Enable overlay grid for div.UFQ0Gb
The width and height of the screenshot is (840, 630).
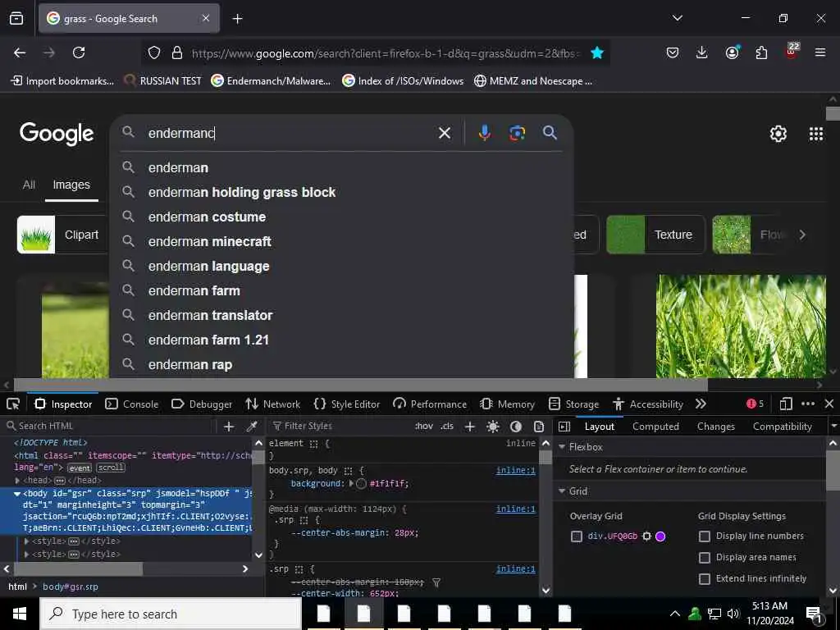[577, 536]
